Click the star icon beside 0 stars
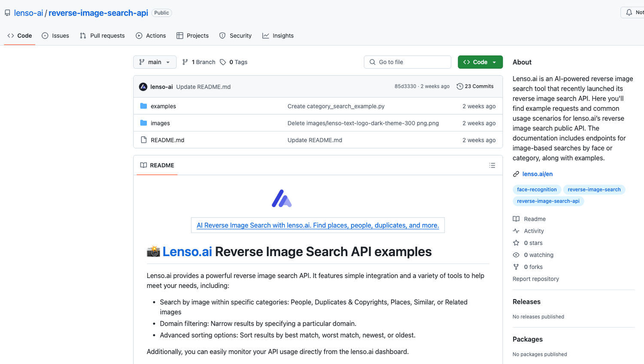The height and width of the screenshot is (364, 644). 516,243
